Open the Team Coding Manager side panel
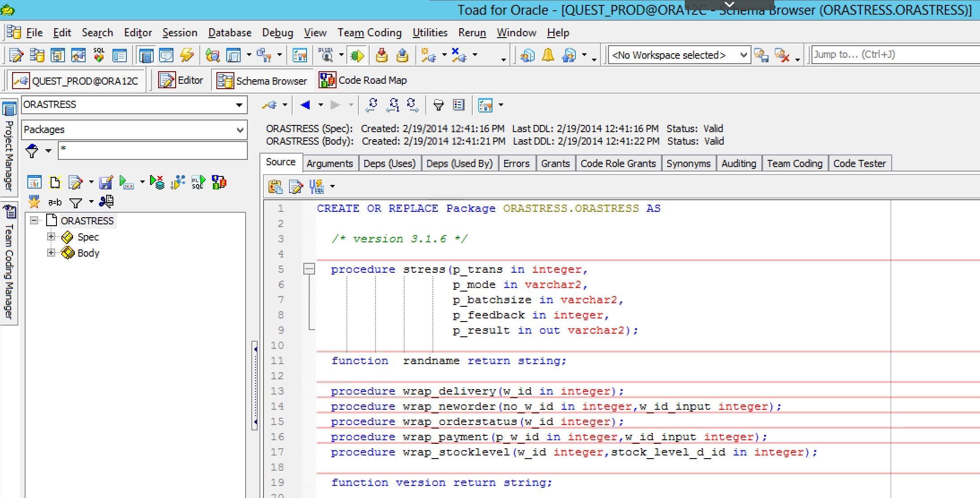Image resolution: width=980 pixels, height=498 pixels. 9,263
